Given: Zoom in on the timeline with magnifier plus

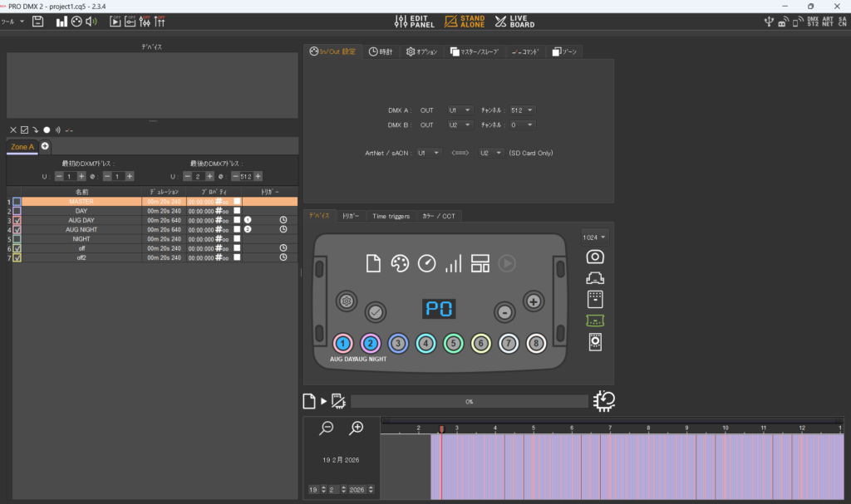Looking at the screenshot, I should 357,428.
